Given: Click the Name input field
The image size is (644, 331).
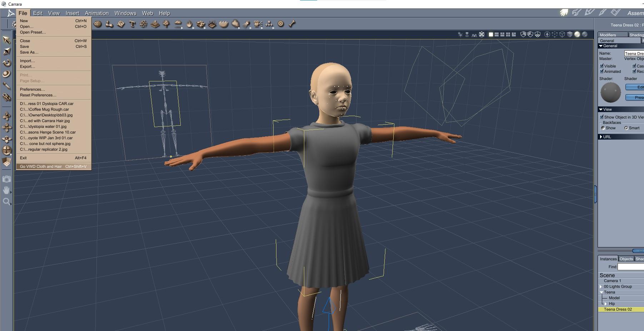Looking at the screenshot, I should coord(634,53).
